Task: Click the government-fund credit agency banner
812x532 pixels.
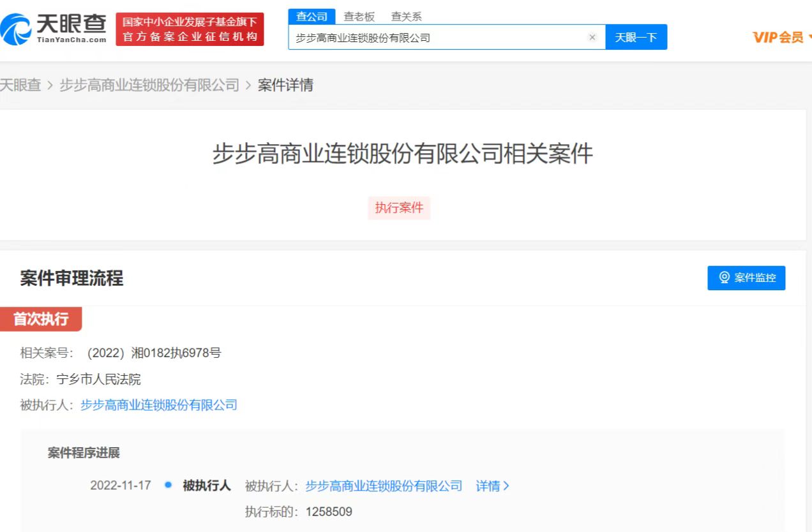Action: click(190, 29)
